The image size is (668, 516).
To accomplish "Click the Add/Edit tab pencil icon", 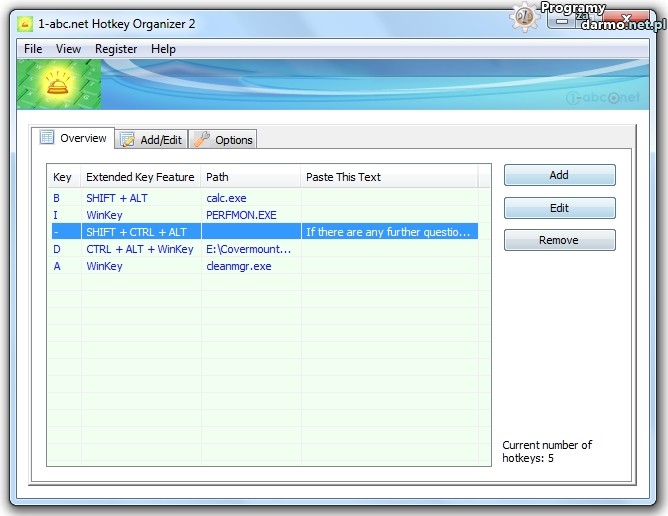I will pyautogui.click(x=128, y=140).
